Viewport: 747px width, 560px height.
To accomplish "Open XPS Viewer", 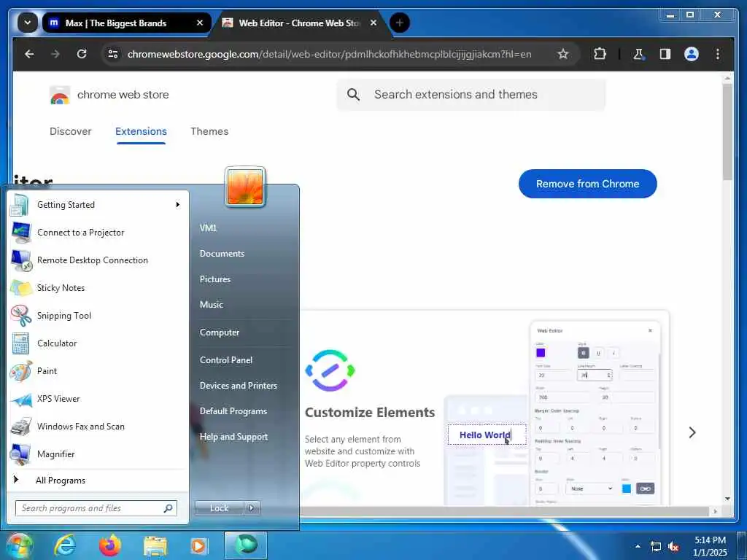I will coord(98,399).
